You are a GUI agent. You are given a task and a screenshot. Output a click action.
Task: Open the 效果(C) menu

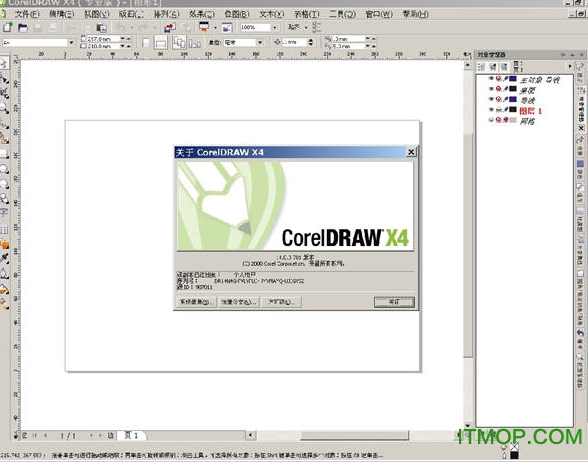pos(202,14)
